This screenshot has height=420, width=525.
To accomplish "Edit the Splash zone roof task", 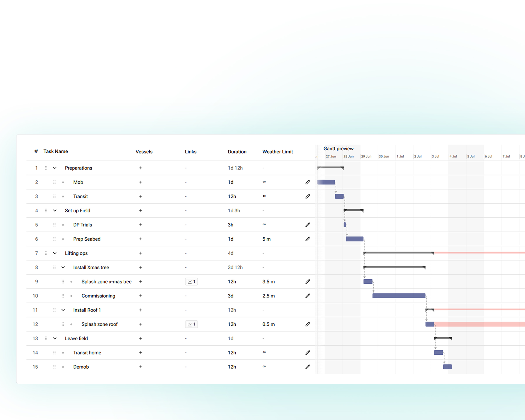I will point(308,324).
